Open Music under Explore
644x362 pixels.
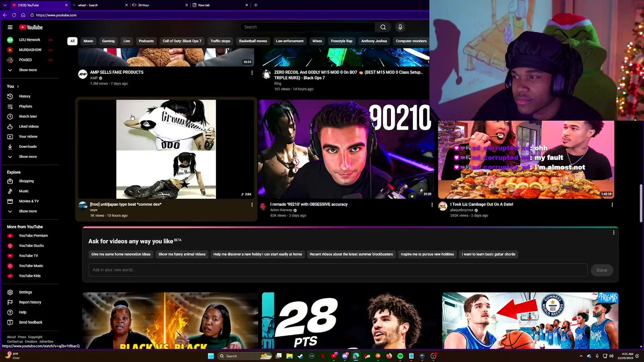pyautogui.click(x=24, y=191)
